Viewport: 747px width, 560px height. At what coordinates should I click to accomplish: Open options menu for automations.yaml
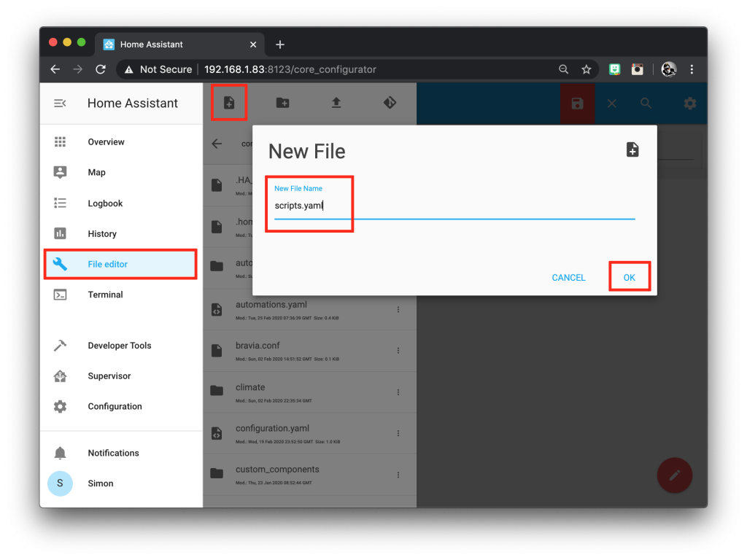(398, 309)
